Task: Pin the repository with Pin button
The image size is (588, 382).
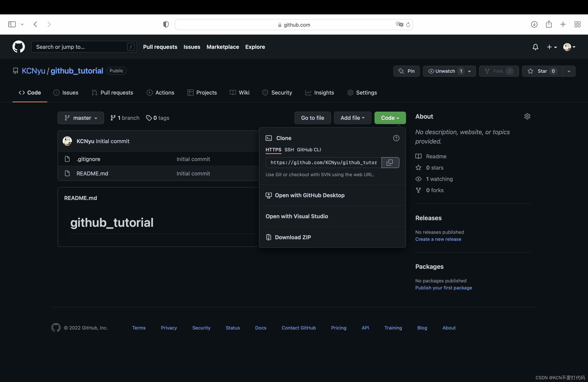Action: point(406,71)
